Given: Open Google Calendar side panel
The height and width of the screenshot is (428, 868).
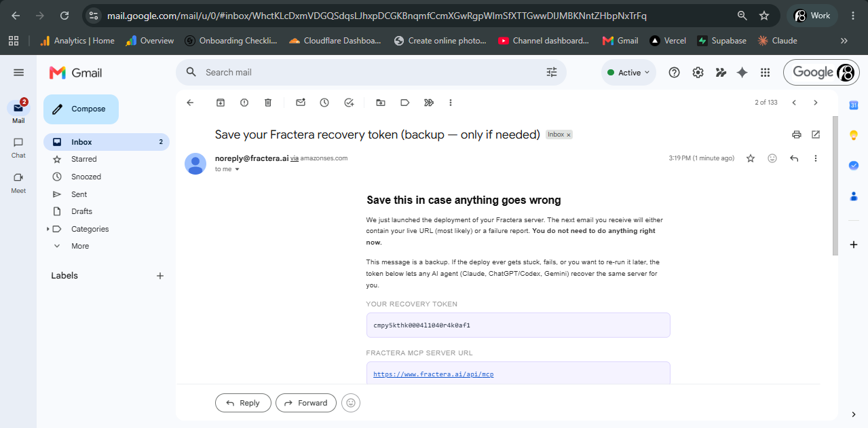Looking at the screenshot, I should [854, 105].
